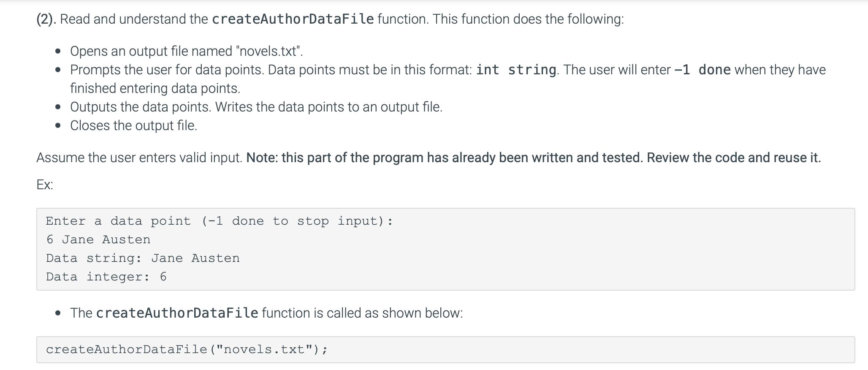
Task: Click createAuthorDataFile in the heading sentence
Action: pos(293,19)
